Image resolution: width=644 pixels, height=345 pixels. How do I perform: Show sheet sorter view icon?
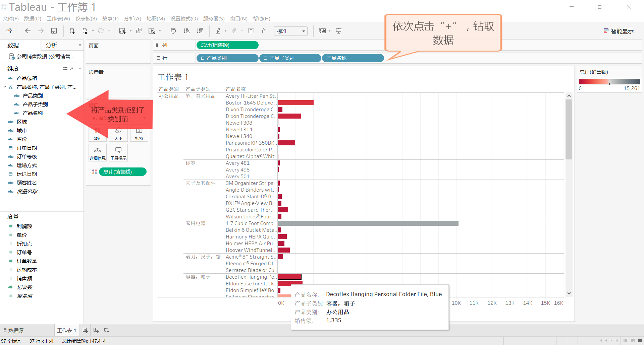pos(625,341)
